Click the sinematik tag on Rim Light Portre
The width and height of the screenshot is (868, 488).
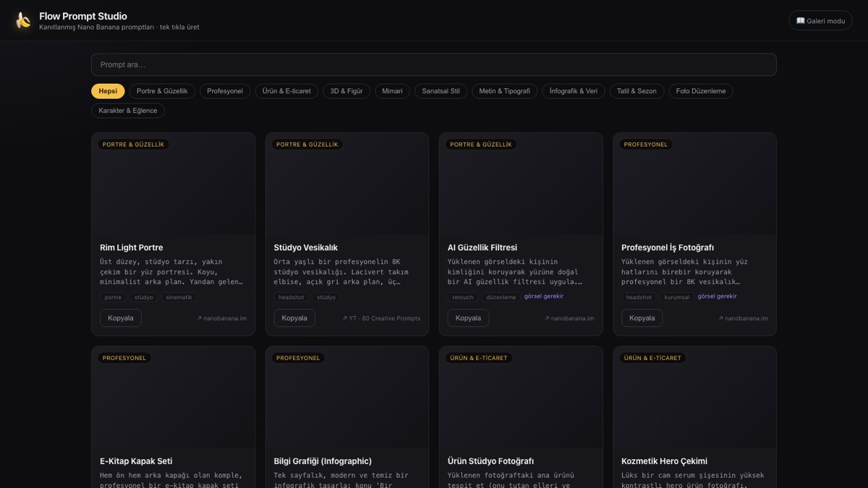(179, 297)
